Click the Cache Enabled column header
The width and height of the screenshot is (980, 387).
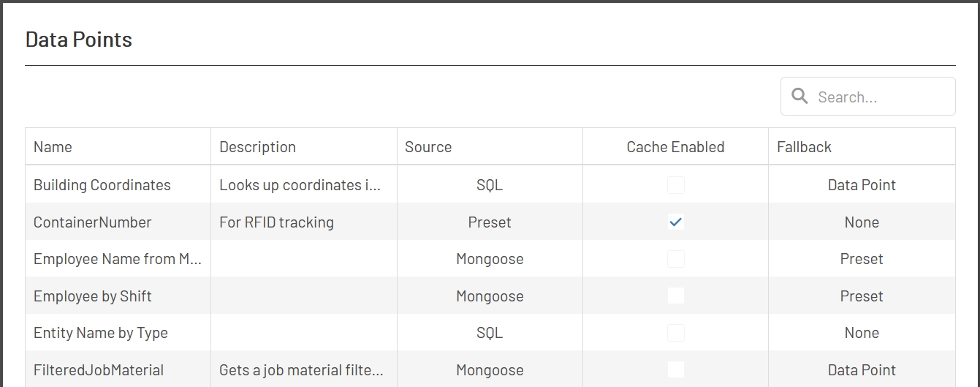(x=675, y=147)
